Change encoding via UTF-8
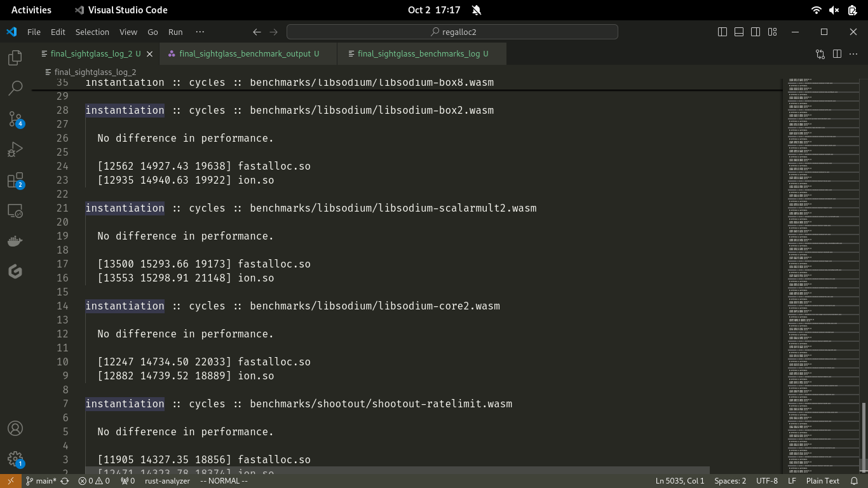The width and height of the screenshot is (868, 488). pos(767,481)
